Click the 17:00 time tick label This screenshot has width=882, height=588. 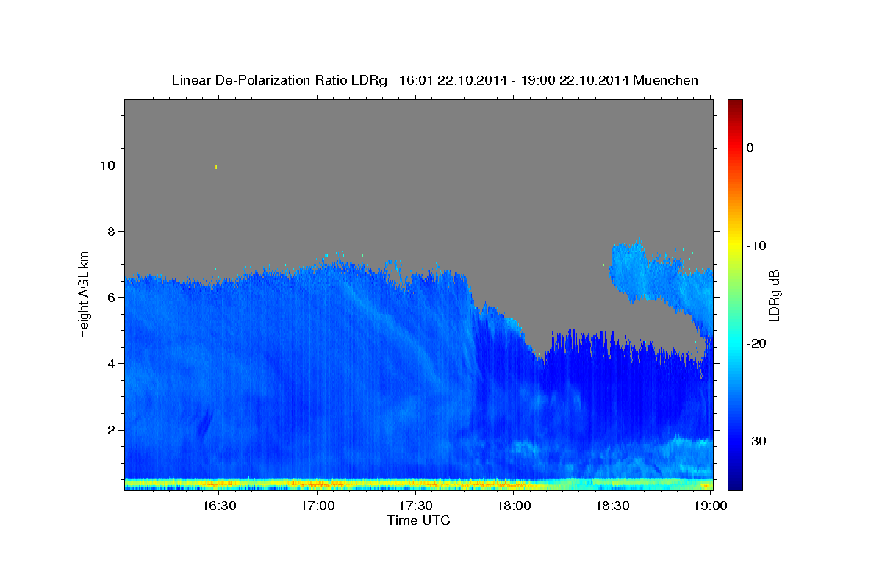[317, 506]
